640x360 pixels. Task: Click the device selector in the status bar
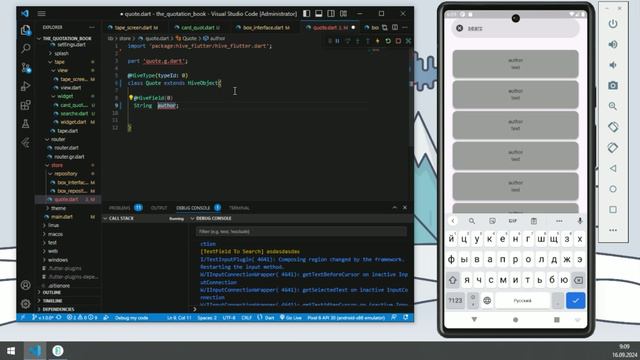pyautogui.click(x=346, y=318)
